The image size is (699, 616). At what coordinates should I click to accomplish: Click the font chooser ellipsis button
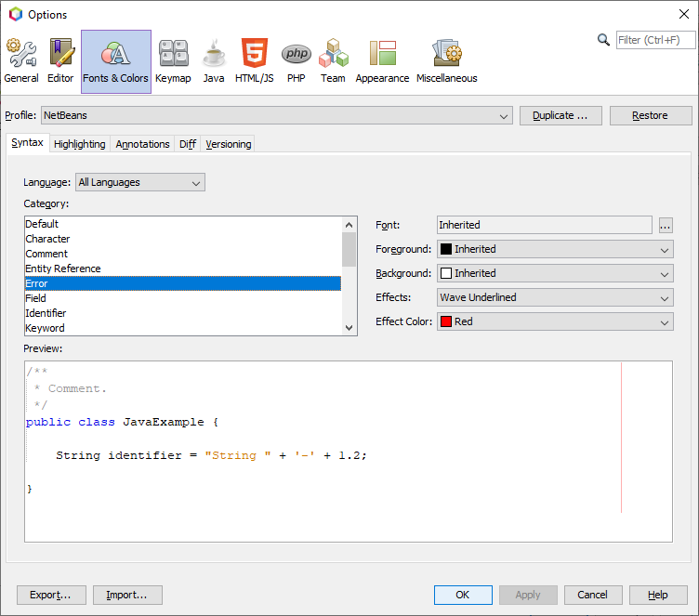(665, 226)
